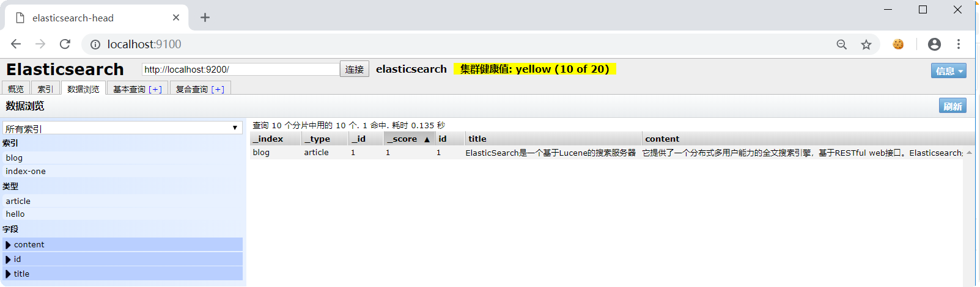Open a new browser tab with plus icon
The image size is (980, 287).
[205, 18]
